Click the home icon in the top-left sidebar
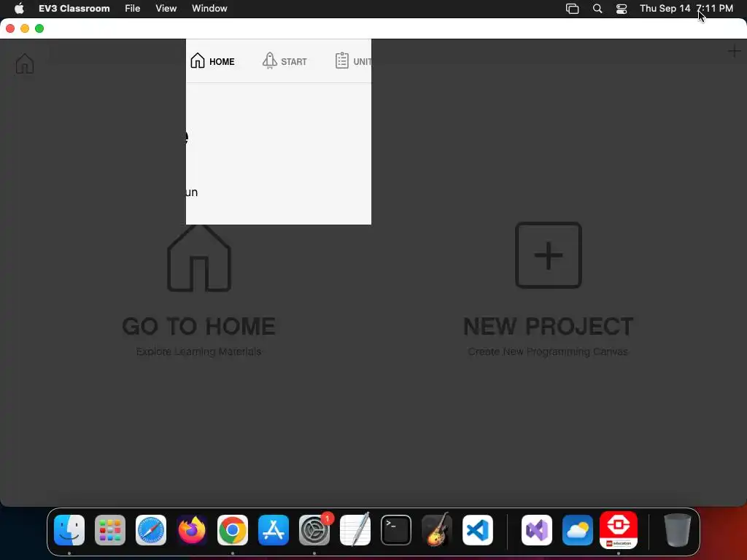 click(x=25, y=63)
